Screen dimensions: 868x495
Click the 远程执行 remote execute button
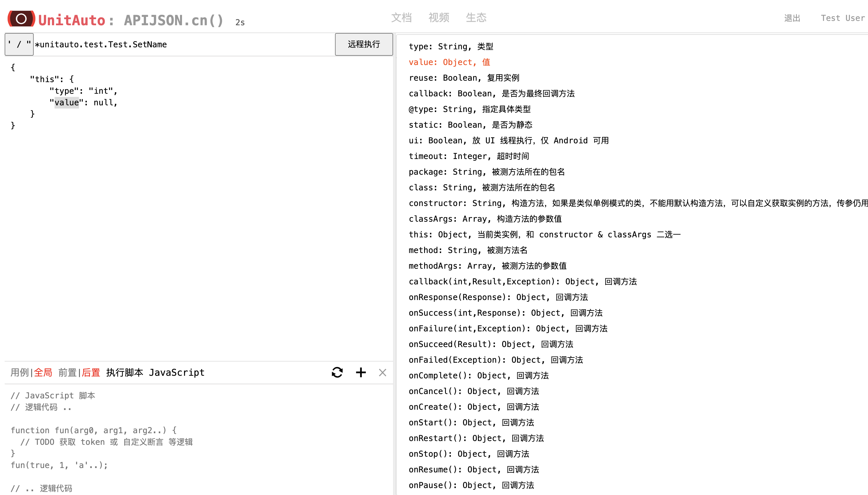(x=363, y=44)
